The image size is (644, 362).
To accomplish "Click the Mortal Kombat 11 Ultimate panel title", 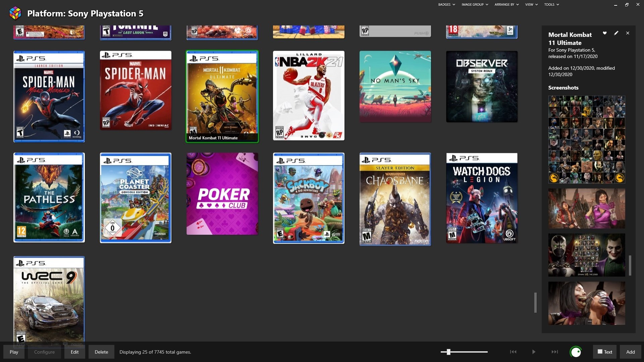I will [x=570, y=39].
